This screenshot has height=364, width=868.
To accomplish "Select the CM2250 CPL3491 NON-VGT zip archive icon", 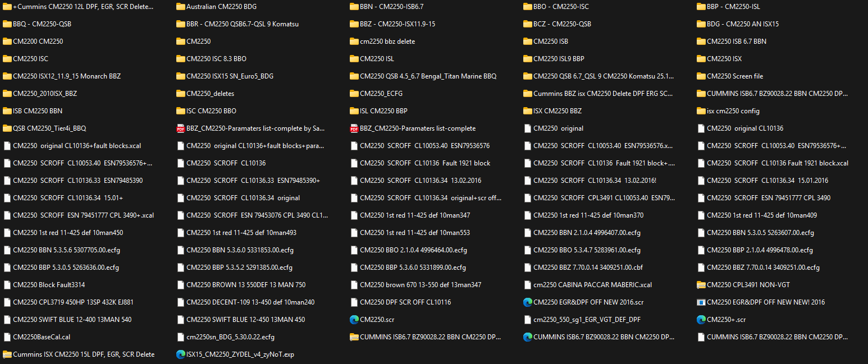I will tap(701, 285).
